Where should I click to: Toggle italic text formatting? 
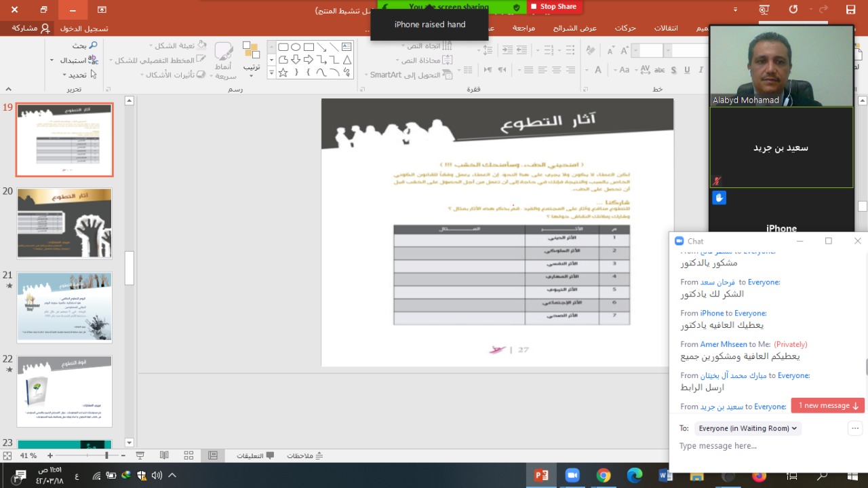701,70
